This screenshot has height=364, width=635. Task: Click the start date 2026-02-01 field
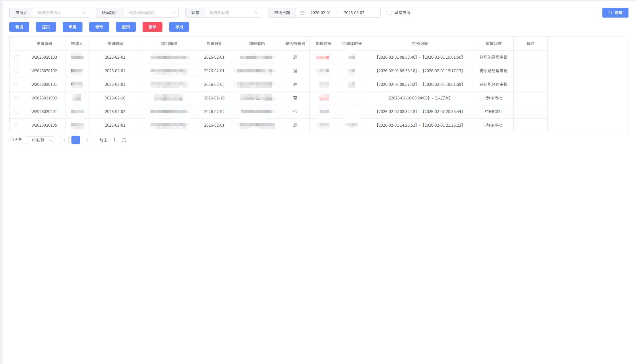pyautogui.click(x=320, y=13)
